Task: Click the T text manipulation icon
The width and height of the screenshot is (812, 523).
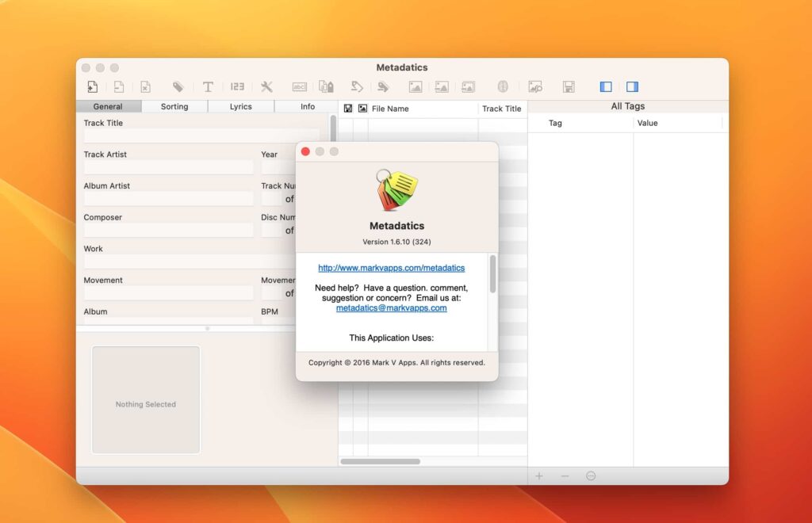Action: click(209, 86)
